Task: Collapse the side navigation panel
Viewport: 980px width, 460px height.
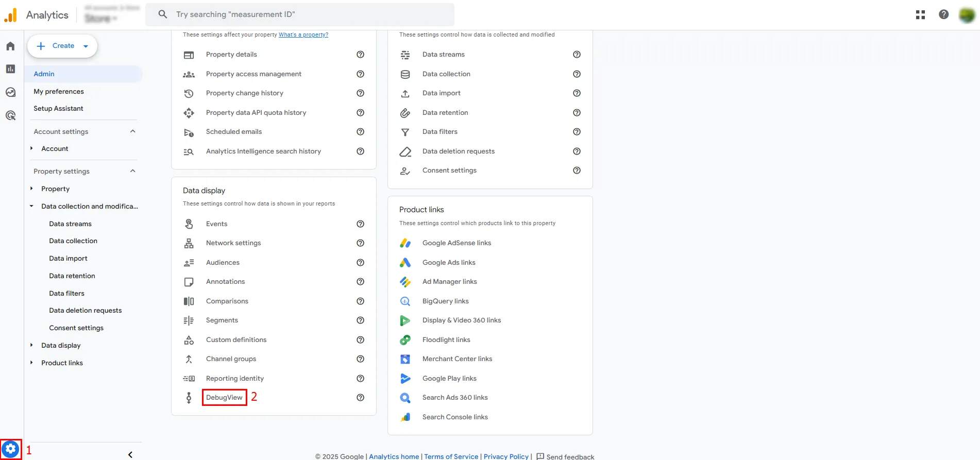Action: (130, 454)
